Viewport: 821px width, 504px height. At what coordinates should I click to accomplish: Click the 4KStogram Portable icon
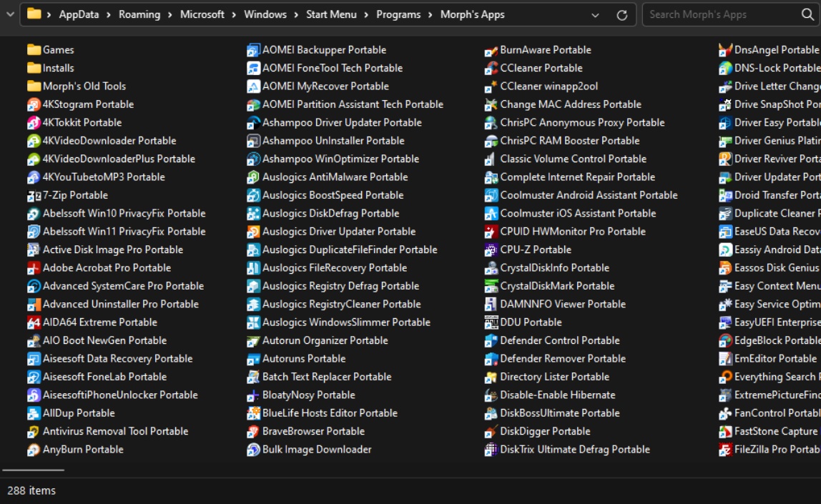click(34, 104)
